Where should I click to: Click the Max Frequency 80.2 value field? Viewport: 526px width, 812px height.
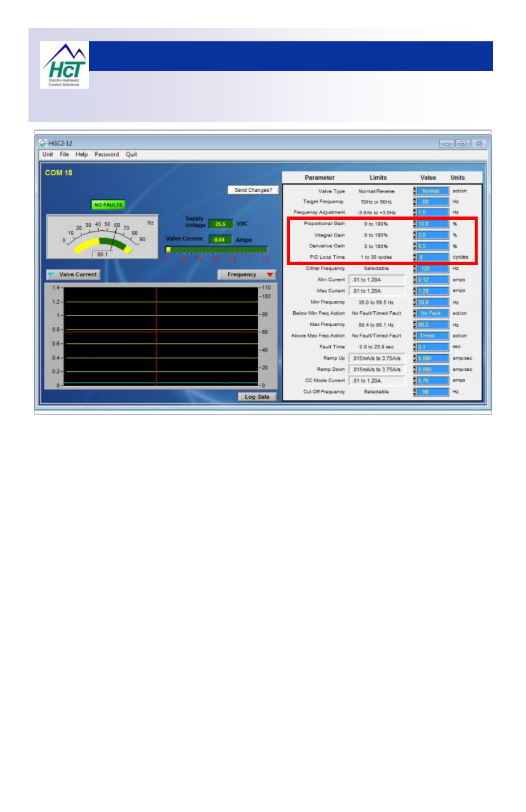pos(433,325)
